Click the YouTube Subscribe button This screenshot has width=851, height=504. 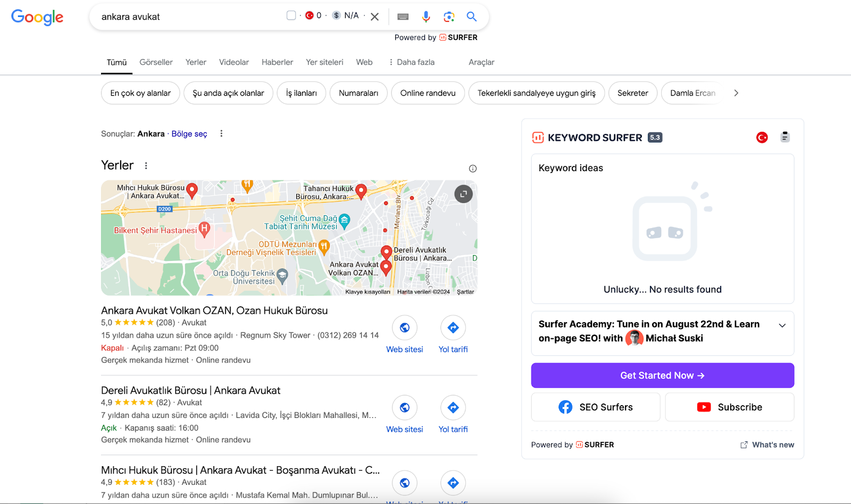click(730, 407)
